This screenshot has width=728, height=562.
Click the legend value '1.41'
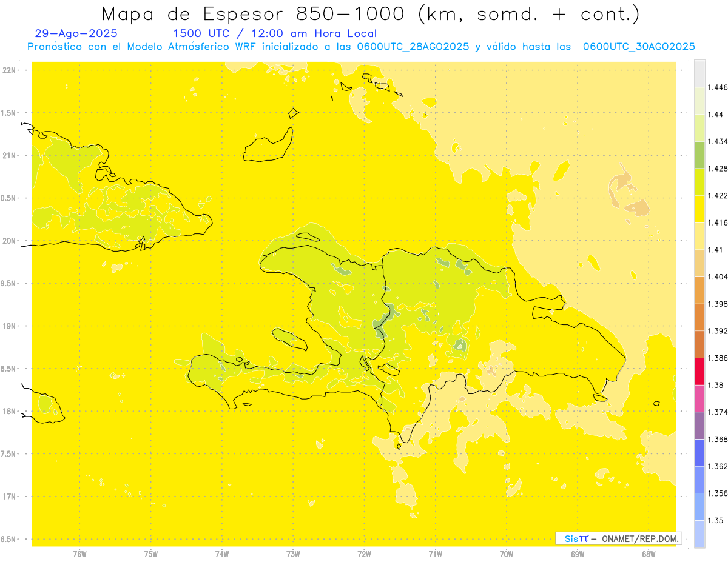(716, 250)
